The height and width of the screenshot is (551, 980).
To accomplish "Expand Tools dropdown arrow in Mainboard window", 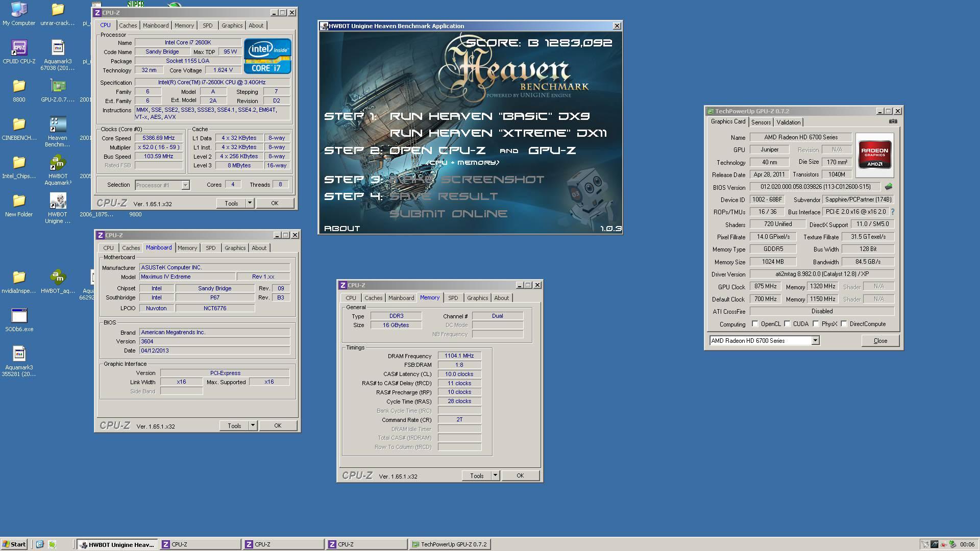I will click(253, 425).
